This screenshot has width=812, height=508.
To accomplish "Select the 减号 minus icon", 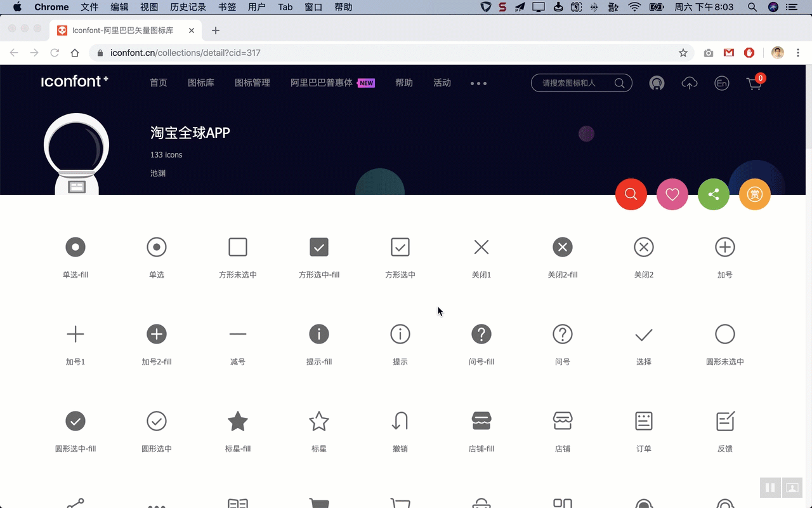I will 238,334.
